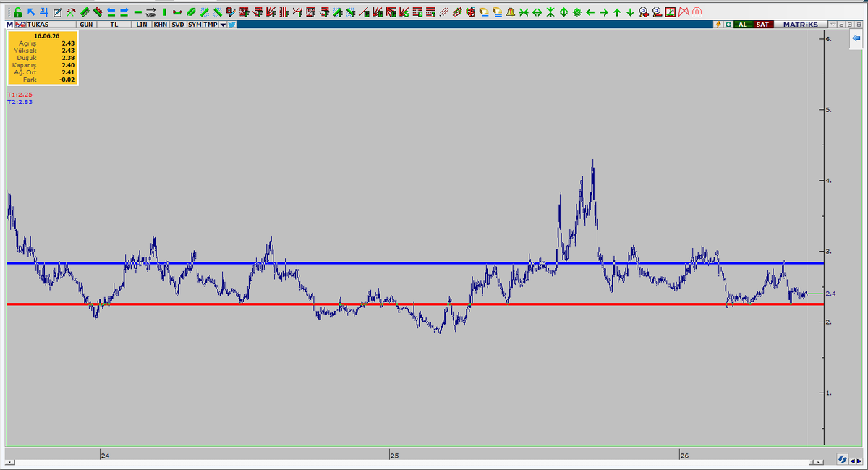Viewport: 868px width, 470px height.
Task: Click the 25 year marker on time axis
Action: click(394, 455)
